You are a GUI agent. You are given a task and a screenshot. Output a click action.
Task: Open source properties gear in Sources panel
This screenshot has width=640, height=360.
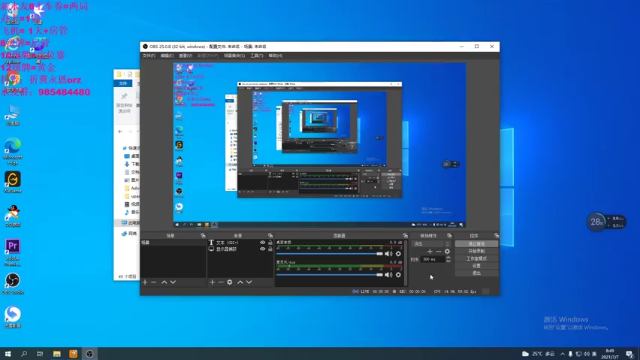[230, 282]
